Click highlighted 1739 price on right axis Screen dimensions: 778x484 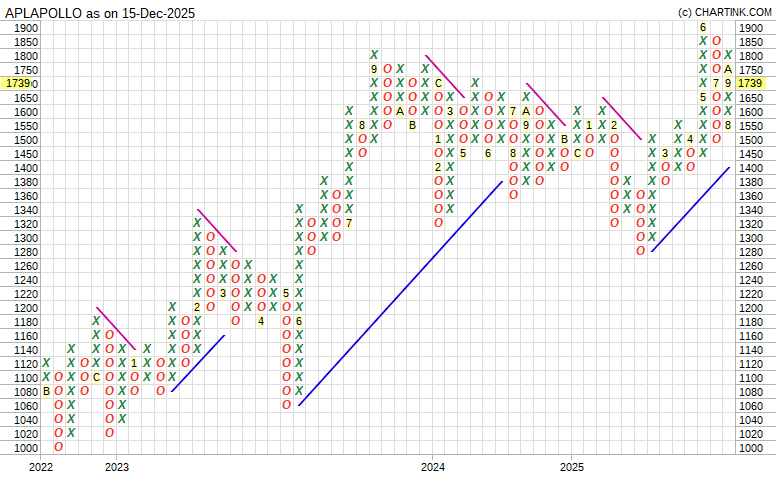tap(751, 84)
